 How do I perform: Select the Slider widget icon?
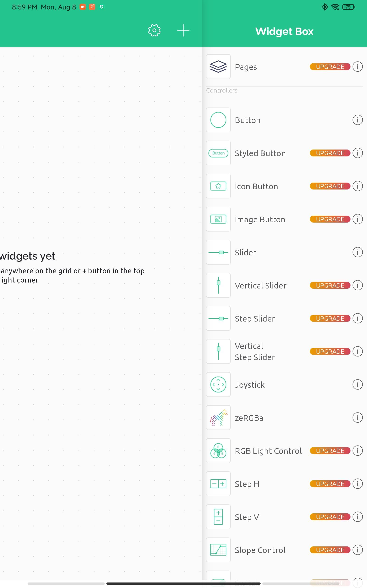[x=218, y=252]
